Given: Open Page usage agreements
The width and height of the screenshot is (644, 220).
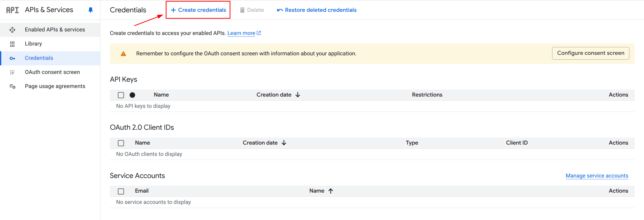Looking at the screenshot, I should 50,86.
